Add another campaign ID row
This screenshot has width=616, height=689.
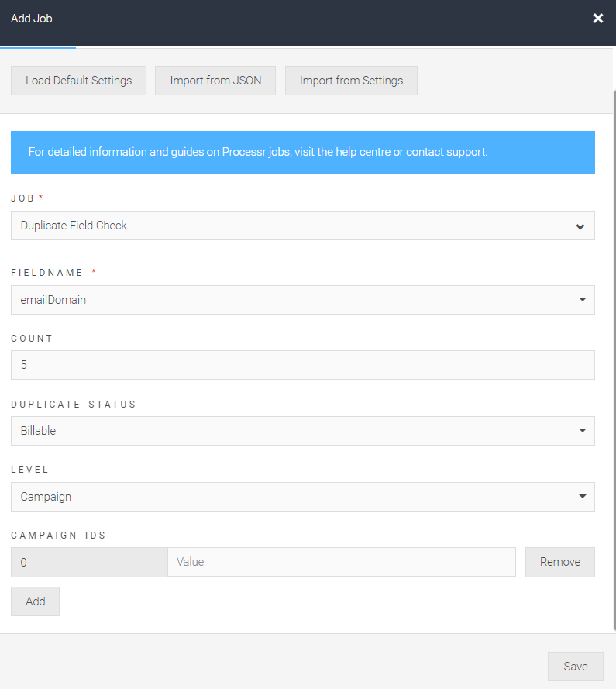(34, 601)
